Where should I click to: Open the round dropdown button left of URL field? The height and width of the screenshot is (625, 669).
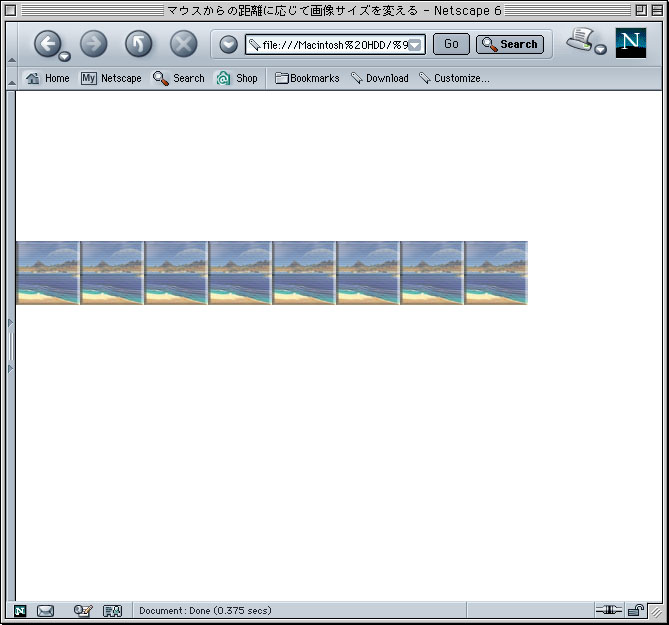point(228,44)
